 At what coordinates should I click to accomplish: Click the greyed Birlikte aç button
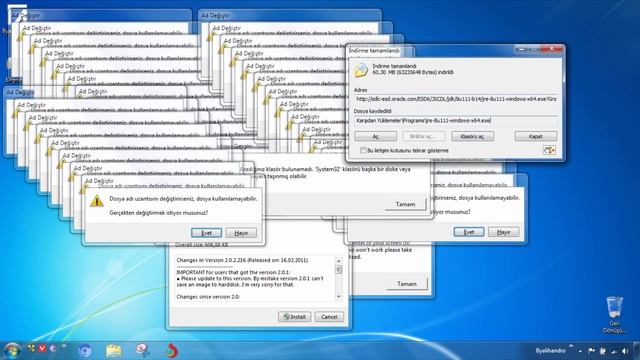click(424, 136)
